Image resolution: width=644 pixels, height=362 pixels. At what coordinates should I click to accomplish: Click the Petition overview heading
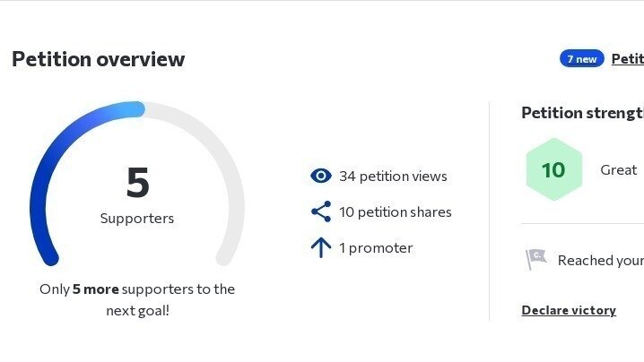tap(99, 59)
